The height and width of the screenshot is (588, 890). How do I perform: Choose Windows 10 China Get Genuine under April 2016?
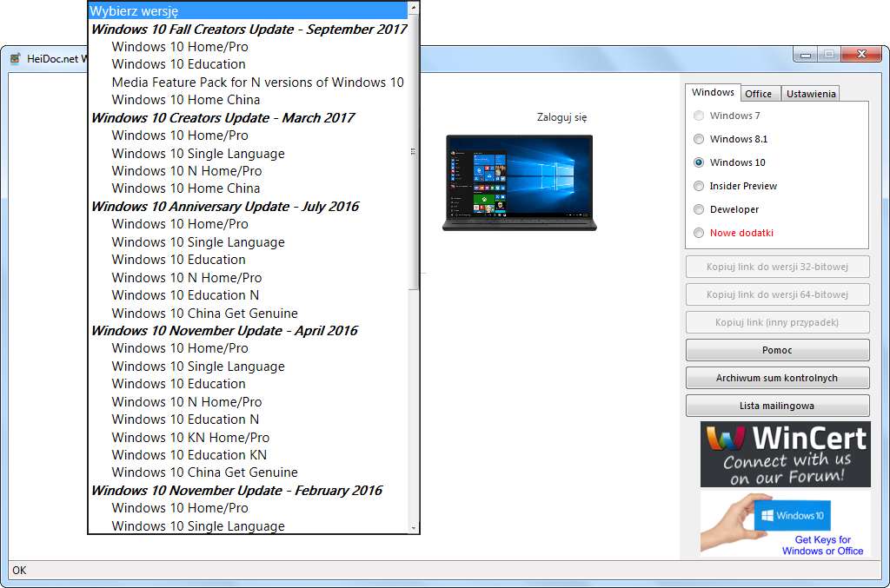248,472
